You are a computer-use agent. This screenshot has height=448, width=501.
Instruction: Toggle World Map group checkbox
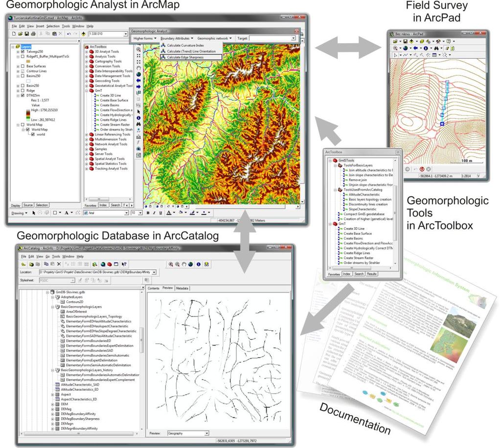(x=23, y=125)
